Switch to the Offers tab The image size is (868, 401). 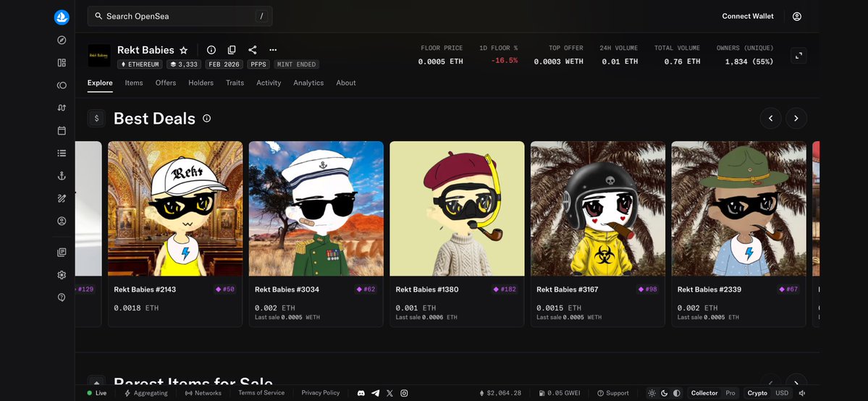point(166,83)
